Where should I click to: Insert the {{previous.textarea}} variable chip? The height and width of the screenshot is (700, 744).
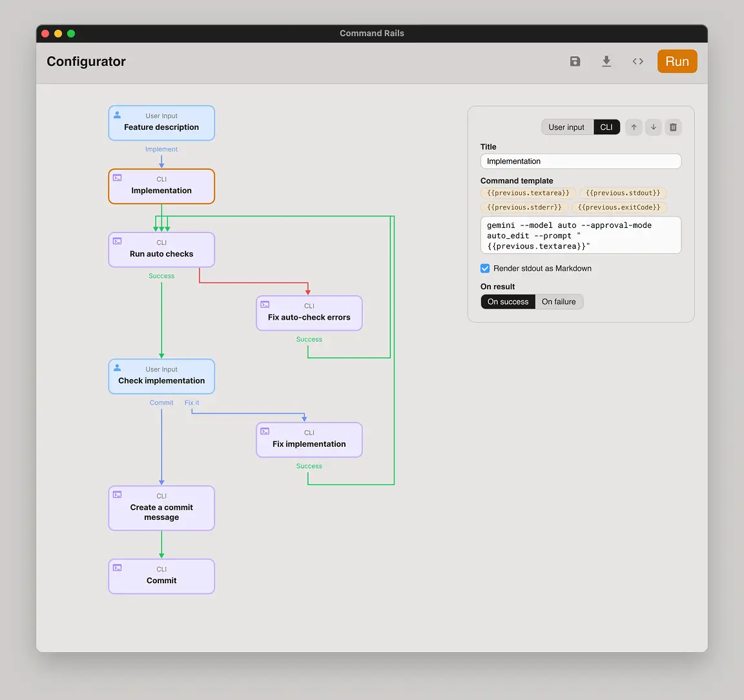coord(528,193)
